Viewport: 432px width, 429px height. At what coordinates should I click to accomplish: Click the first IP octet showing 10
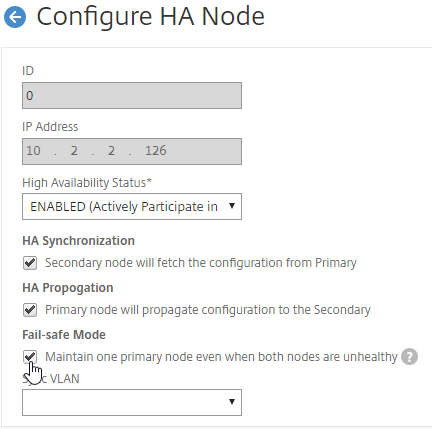33,151
